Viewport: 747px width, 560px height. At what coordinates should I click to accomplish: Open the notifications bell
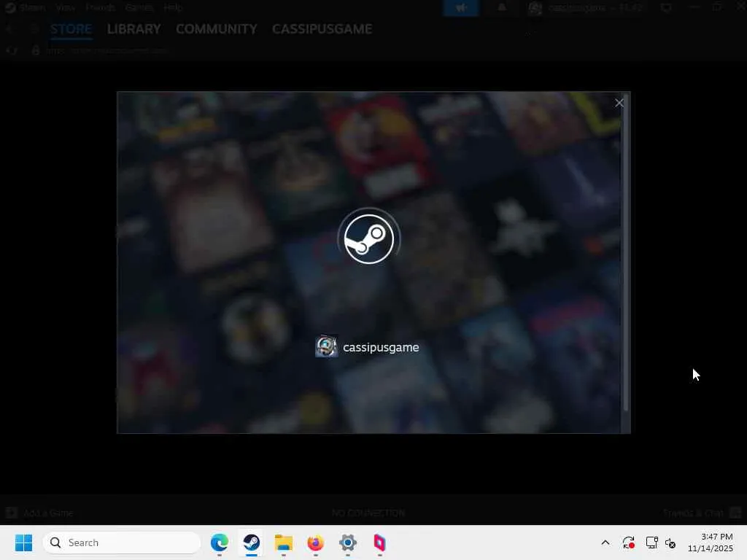pos(502,7)
